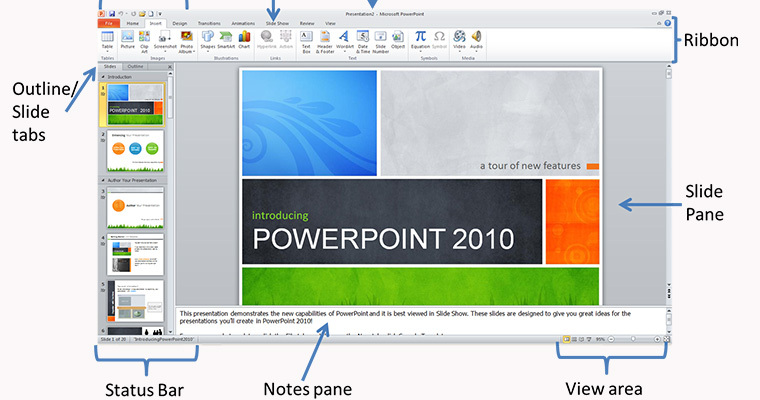Switch to the Animations ribbon tab
Viewport: 760px width, 400px height.
click(x=243, y=23)
